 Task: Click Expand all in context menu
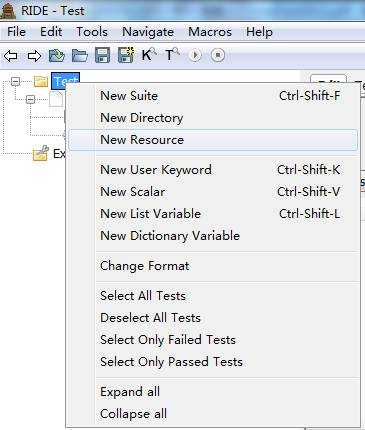[213, 392]
